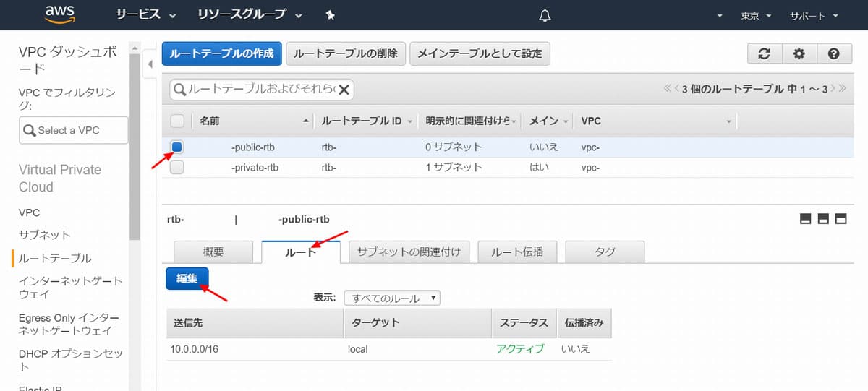Click ルートテーブルの作成 button

click(x=222, y=53)
